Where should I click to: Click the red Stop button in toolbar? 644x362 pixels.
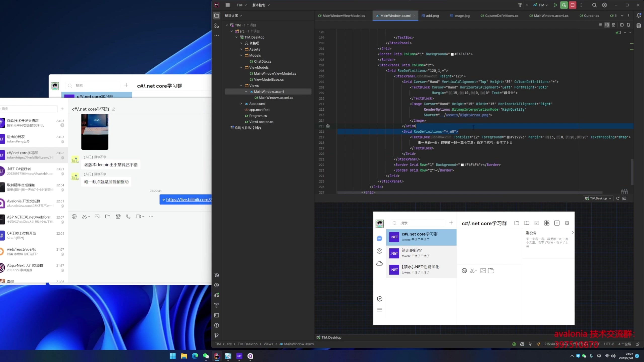coord(573,5)
